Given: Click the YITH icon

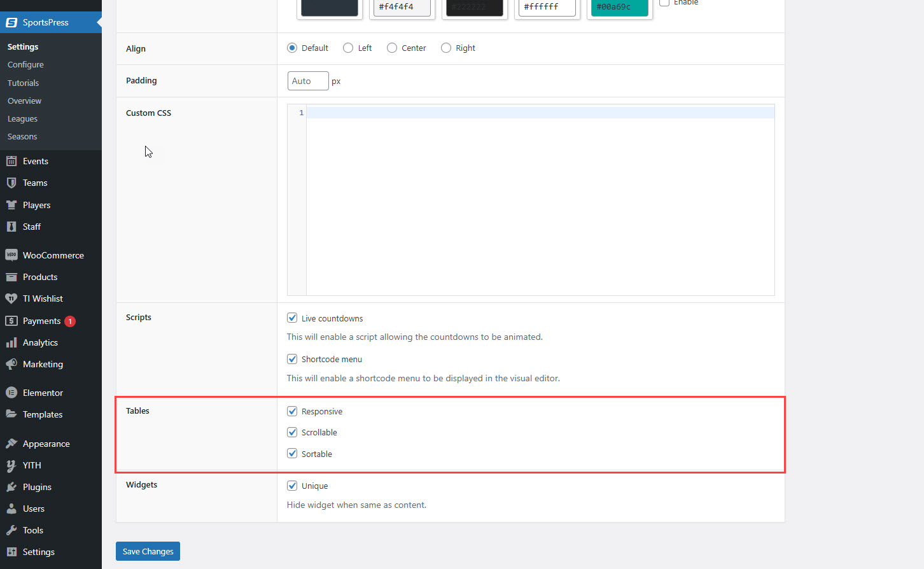Looking at the screenshot, I should tap(11, 465).
